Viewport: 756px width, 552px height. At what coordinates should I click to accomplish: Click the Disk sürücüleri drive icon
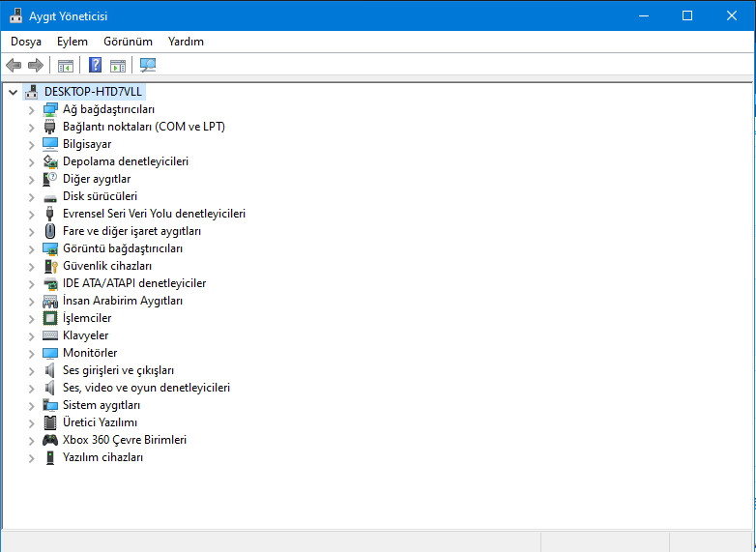[x=50, y=197]
